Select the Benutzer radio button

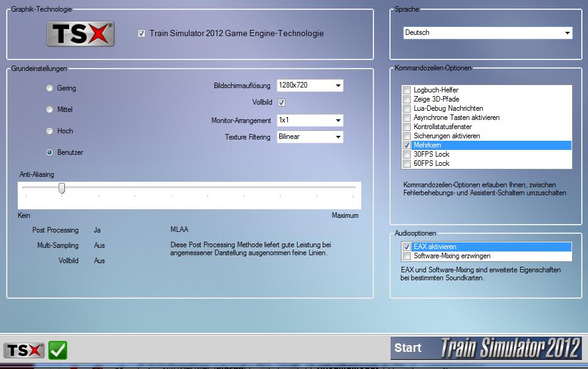tap(50, 152)
